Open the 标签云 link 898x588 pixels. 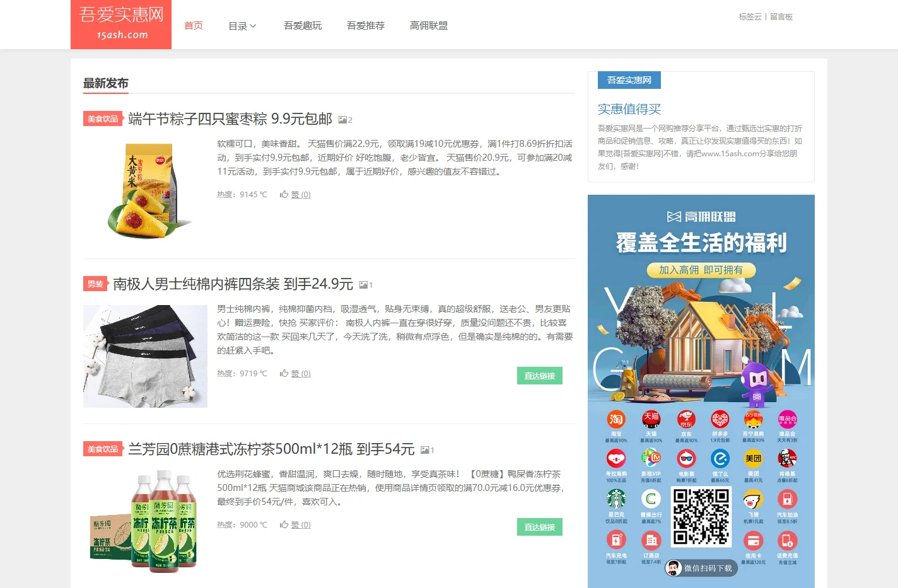point(750,17)
